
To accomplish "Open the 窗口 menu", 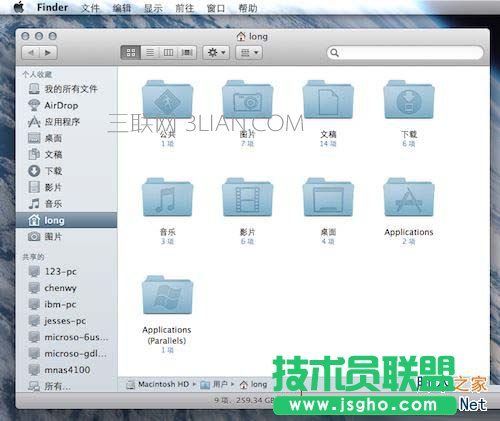I will (x=216, y=8).
